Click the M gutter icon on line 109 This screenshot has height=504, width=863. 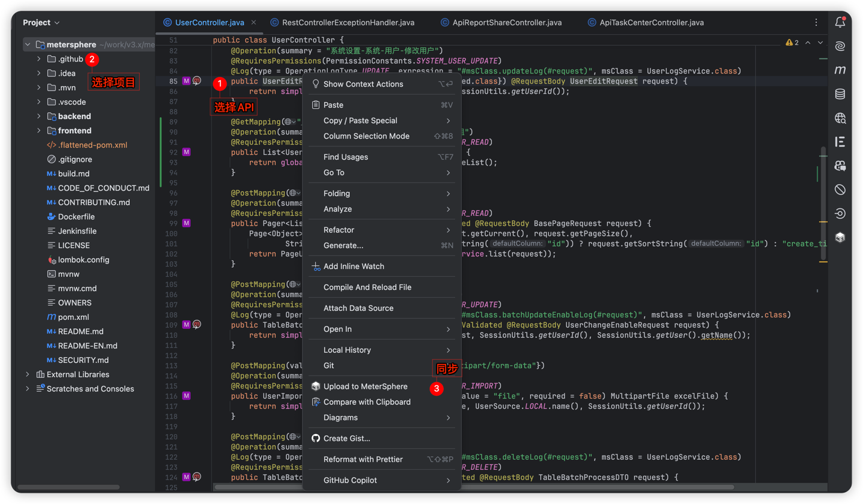(187, 325)
